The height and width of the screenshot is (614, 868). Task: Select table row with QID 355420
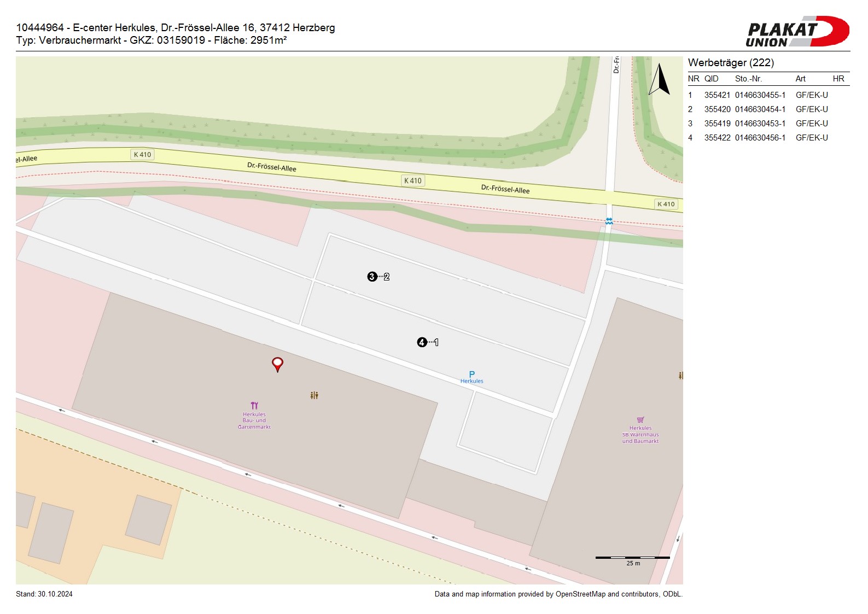tap(758, 109)
